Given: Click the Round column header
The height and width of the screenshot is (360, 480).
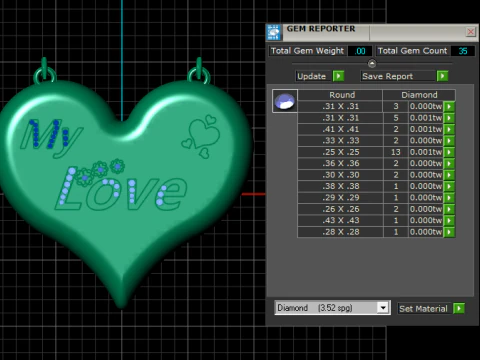Looking at the screenshot, I should point(340,95).
